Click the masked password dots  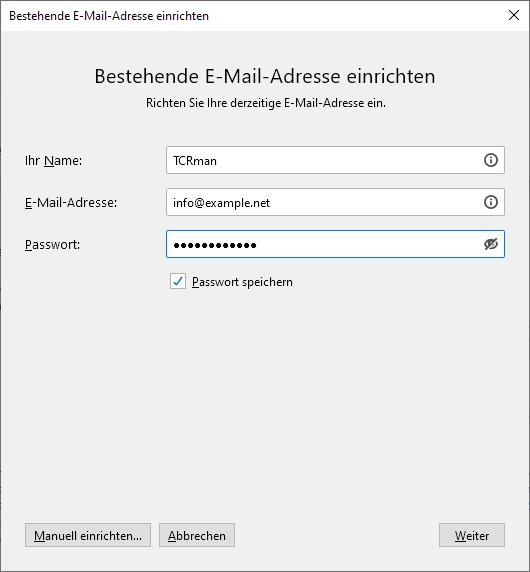pos(215,245)
